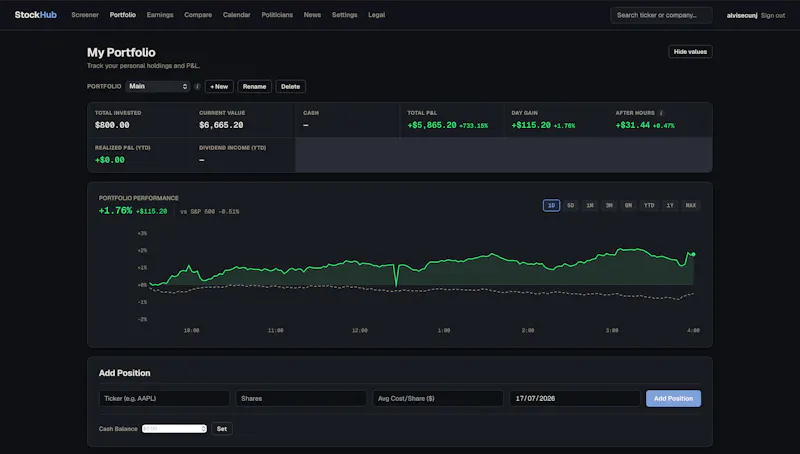
Task: Click the Shares input field
Action: coord(301,398)
